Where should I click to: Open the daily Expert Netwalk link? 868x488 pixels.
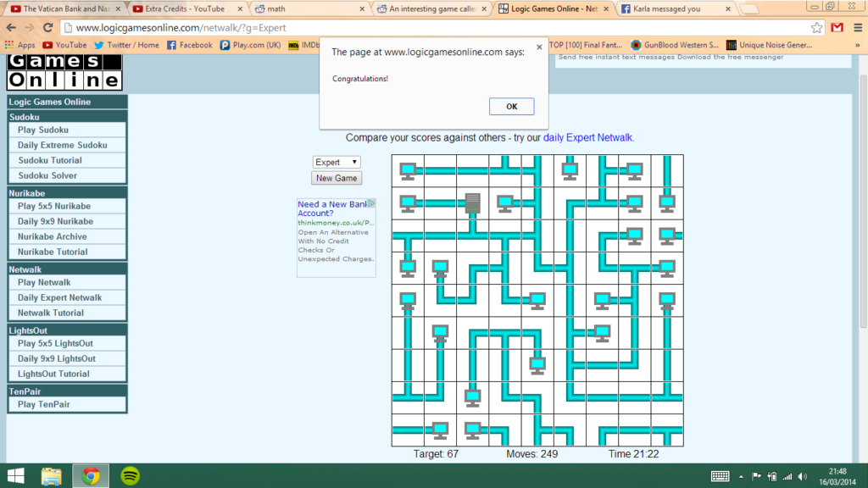pyautogui.click(x=587, y=137)
